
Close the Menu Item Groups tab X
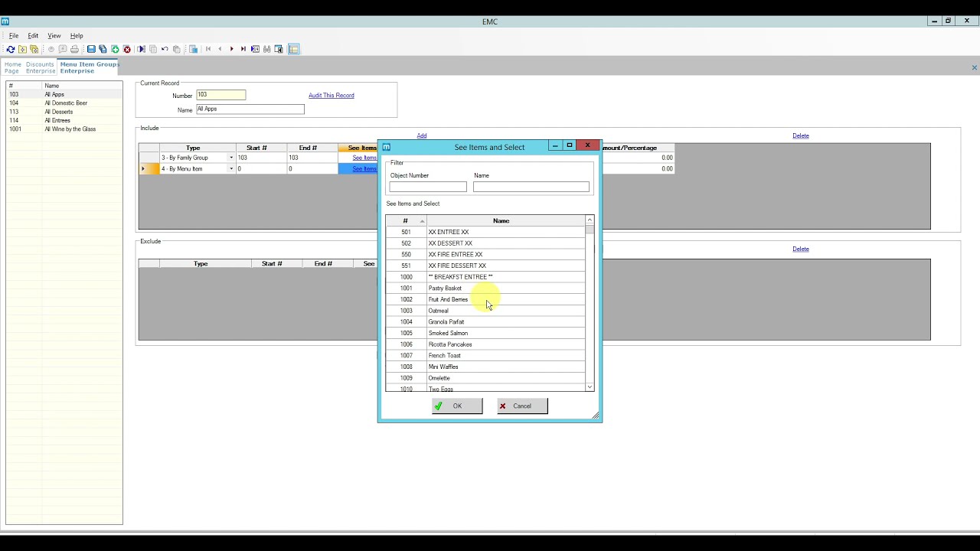(974, 68)
